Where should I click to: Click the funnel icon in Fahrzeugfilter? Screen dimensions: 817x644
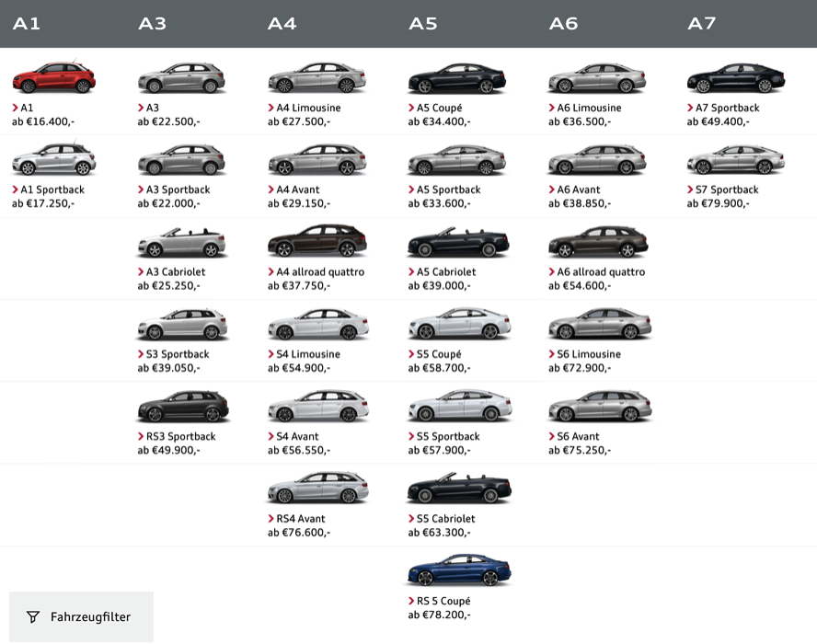click(33, 617)
